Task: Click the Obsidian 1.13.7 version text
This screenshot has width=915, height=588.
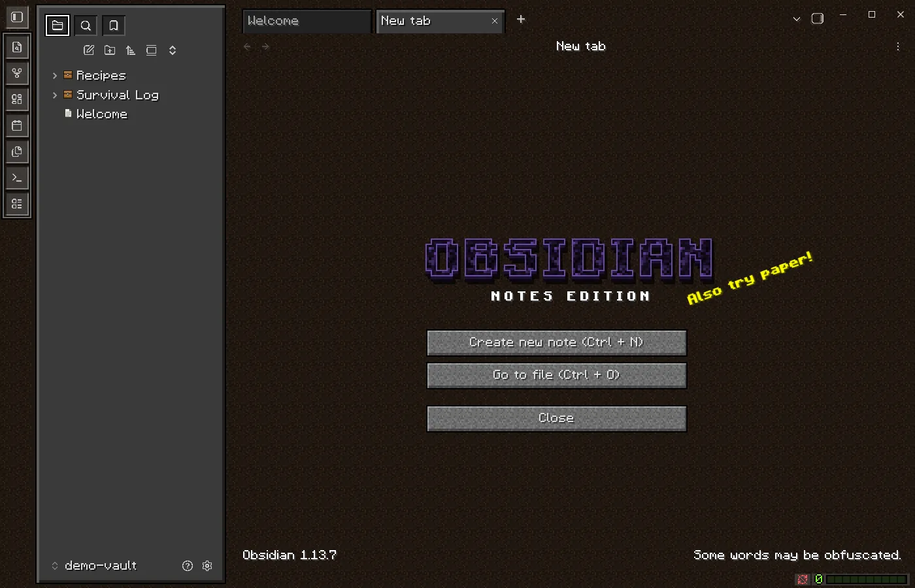Action: coord(290,555)
